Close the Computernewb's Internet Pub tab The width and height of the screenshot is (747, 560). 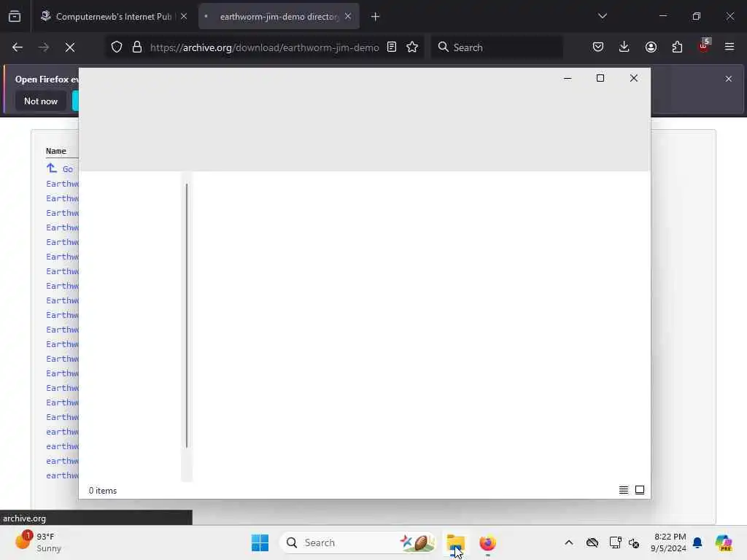[x=183, y=17]
